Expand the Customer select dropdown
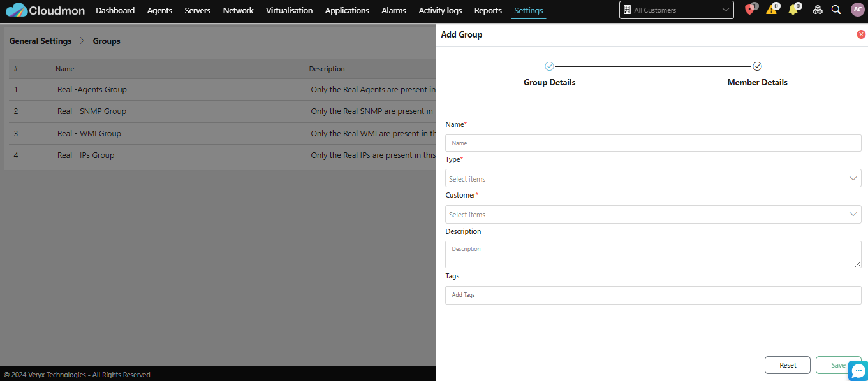Image resolution: width=868 pixels, height=381 pixels. [x=653, y=214]
